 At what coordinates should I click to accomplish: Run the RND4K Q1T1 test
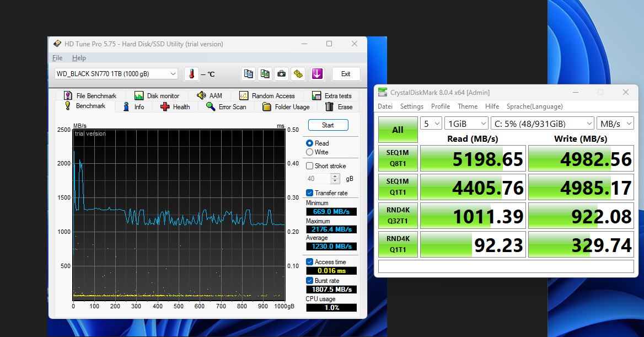(398, 244)
